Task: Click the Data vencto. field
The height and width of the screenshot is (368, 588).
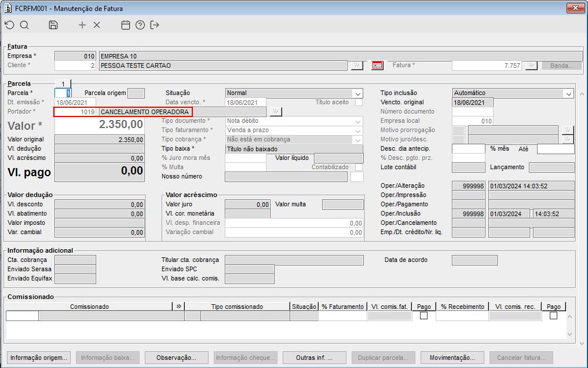Action: coord(246,103)
